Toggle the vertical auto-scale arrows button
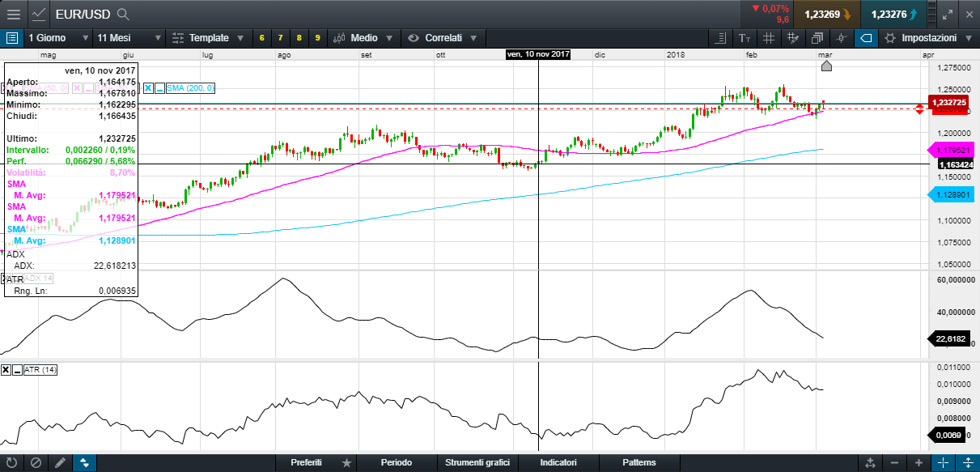The width and height of the screenshot is (980, 472). point(967,463)
